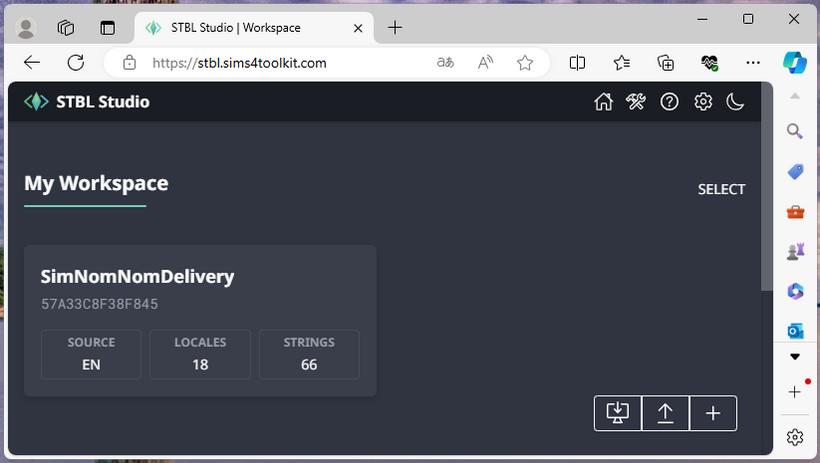Image resolution: width=820 pixels, height=463 pixels.
Task: Refresh the current page
Action: point(76,63)
